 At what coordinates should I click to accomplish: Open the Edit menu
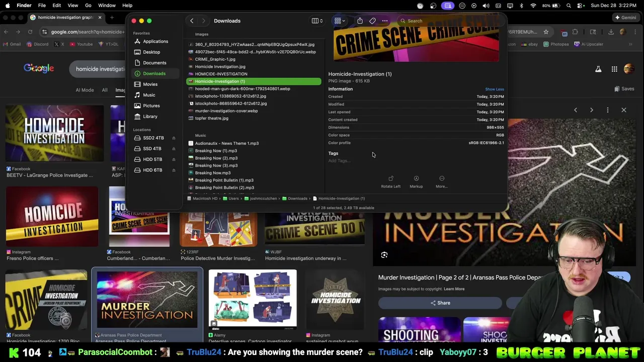pos(56,6)
